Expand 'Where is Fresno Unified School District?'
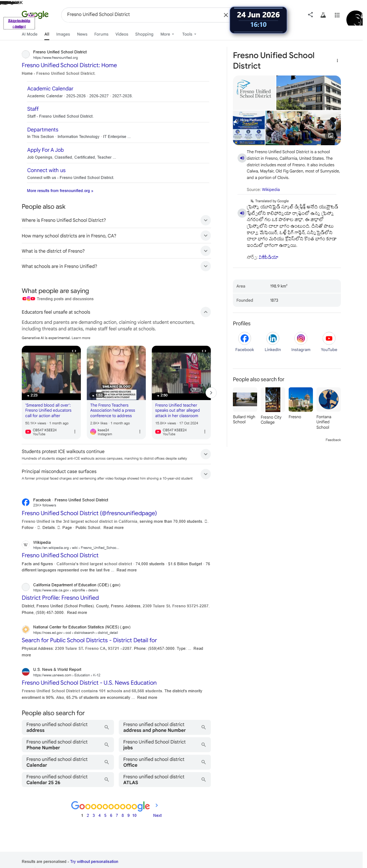This screenshot has height=868, width=367. pyautogui.click(x=206, y=220)
